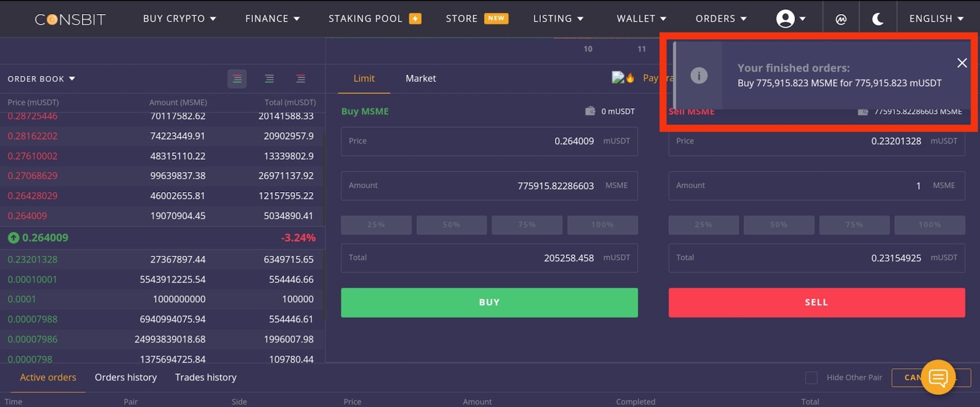The height and width of the screenshot is (407, 980).
Task: Show both bids and asks order book view
Action: pos(237,78)
